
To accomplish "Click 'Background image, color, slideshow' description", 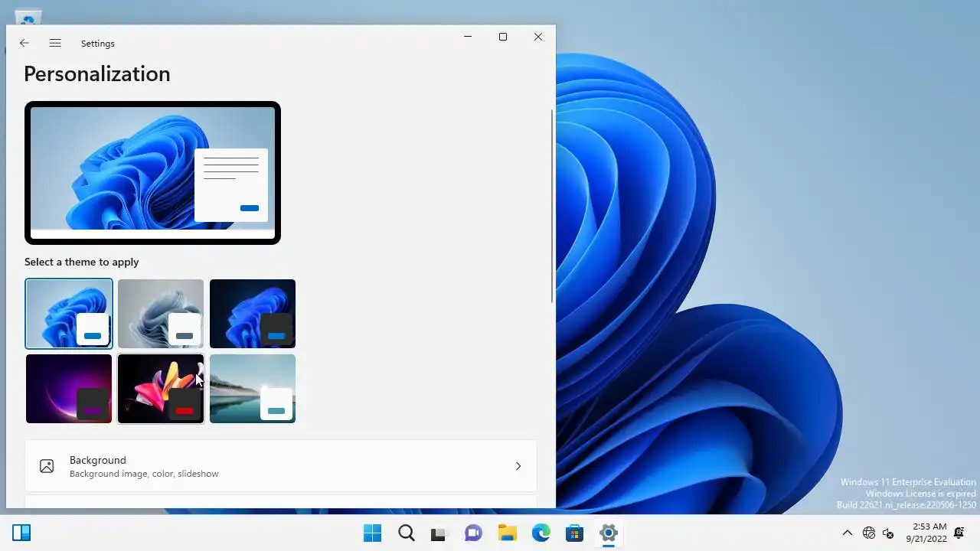I will click(144, 474).
